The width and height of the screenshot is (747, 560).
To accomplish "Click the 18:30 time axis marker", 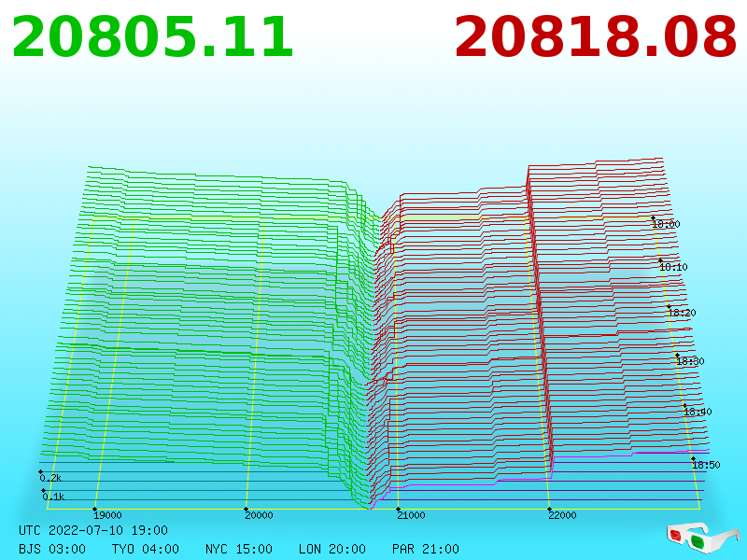I will pos(690,361).
